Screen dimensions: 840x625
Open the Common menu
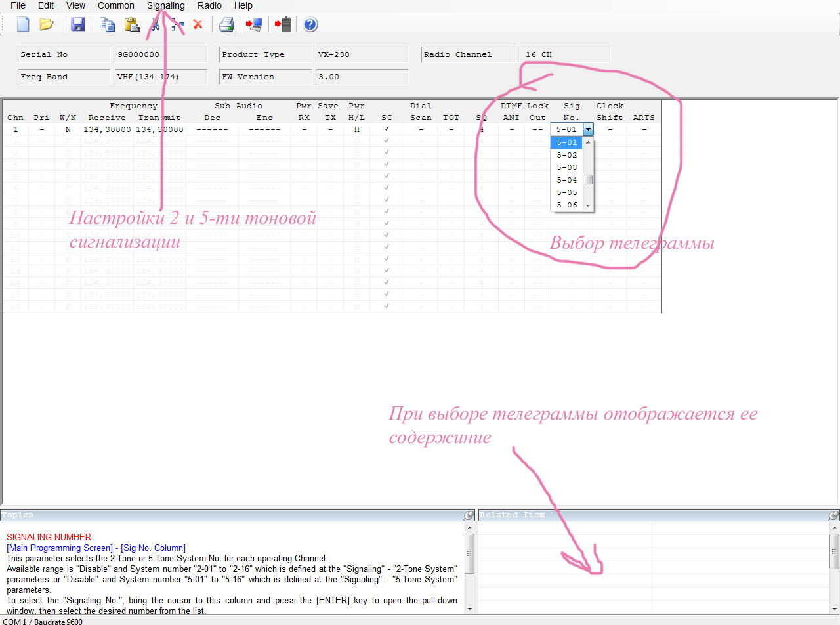click(116, 5)
